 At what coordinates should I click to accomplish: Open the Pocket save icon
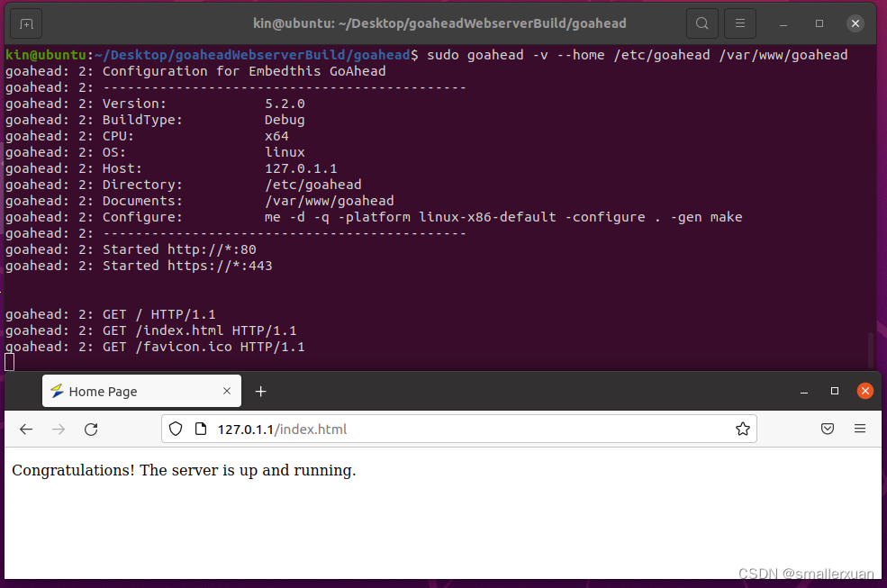(828, 429)
